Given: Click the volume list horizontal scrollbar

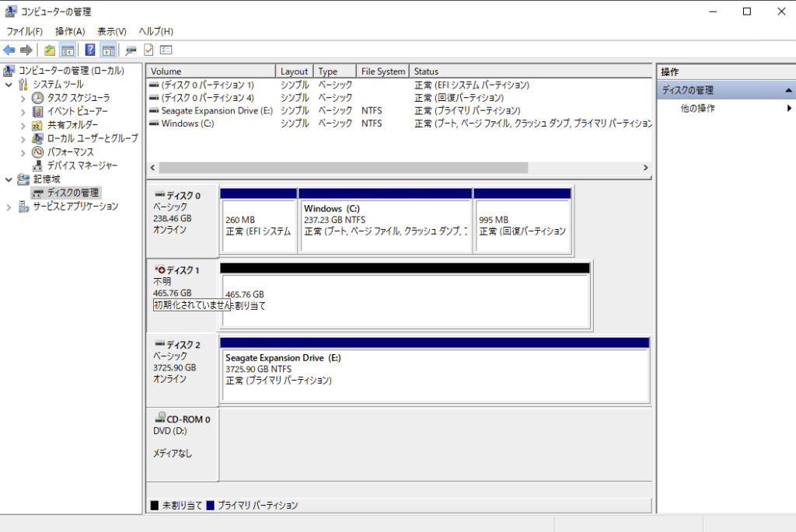Looking at the screenshot, I should [x=343, y=168].
